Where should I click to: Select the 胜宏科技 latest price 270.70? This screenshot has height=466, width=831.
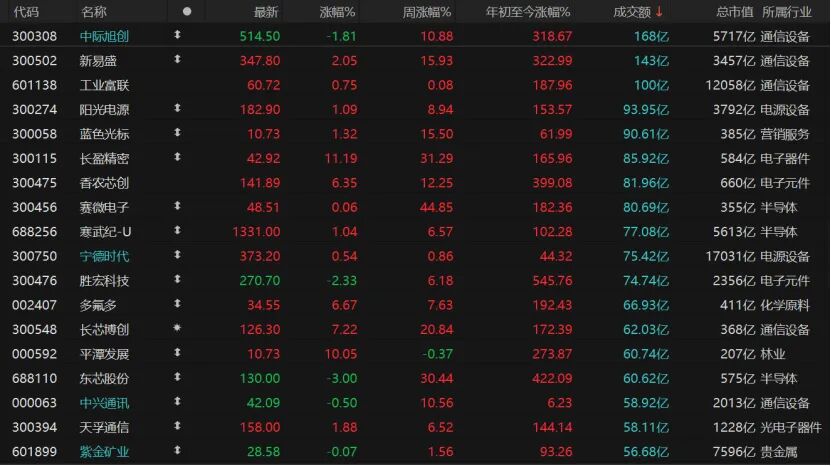click(x=259, y=280)
